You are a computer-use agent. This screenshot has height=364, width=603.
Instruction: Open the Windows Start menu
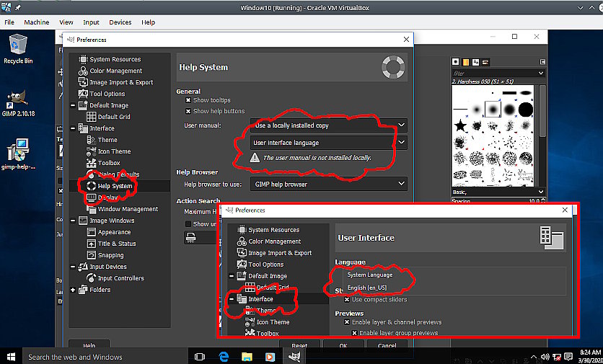point(11,357)
